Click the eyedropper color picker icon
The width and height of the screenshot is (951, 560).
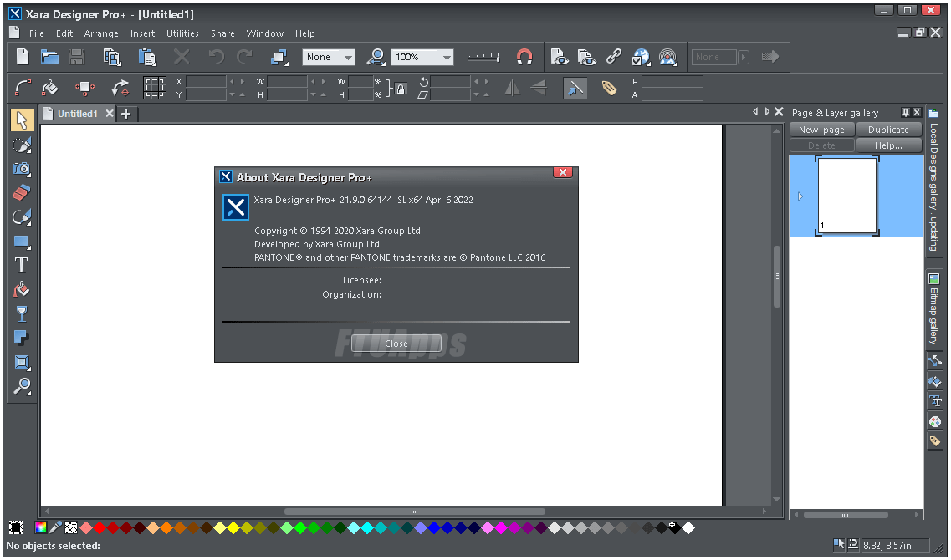56,527
